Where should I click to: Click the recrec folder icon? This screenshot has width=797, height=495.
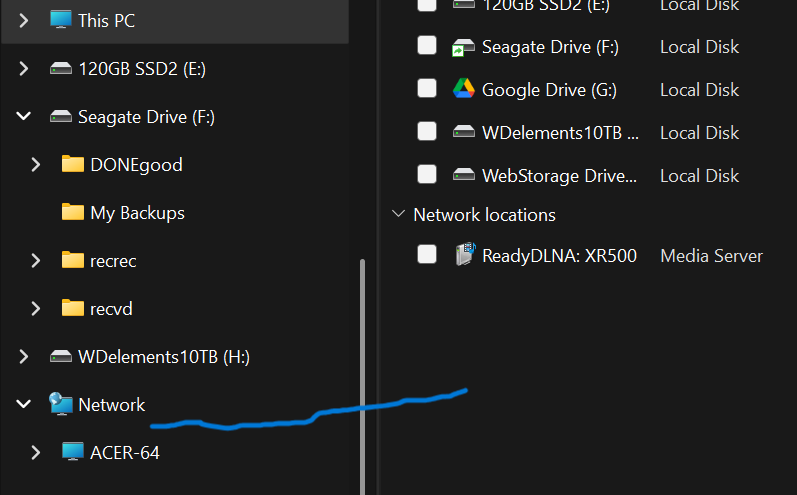(x=73, y=260)
